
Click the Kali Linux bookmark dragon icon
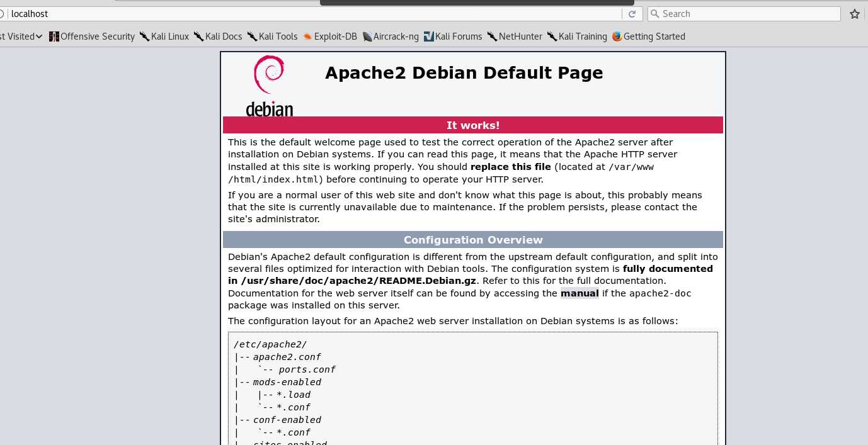[145, 37]
